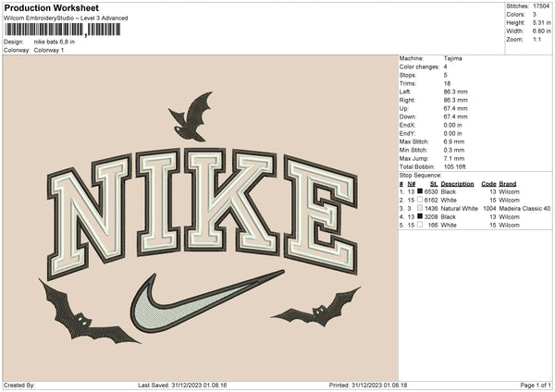
Task: Click the barcode under the worksheet title
Action: coord(62,30)
